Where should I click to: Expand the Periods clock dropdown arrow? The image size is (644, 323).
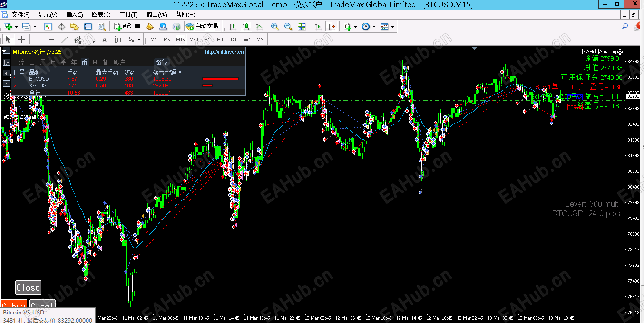pyautogui.click(x=374, y=27)
